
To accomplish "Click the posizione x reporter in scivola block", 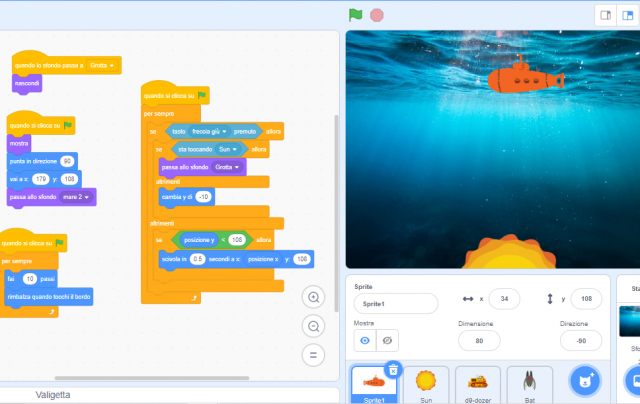I will click(263, 259).
